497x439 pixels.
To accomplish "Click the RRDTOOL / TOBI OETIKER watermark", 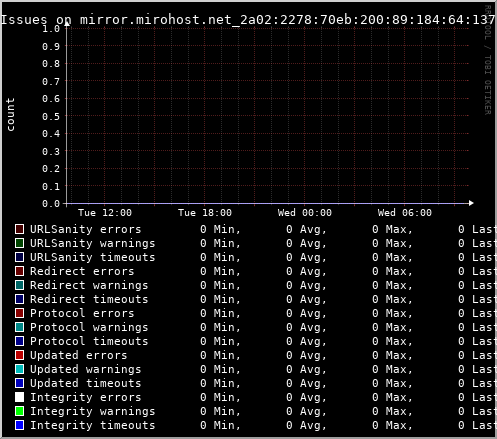I will tap(488, 60).
